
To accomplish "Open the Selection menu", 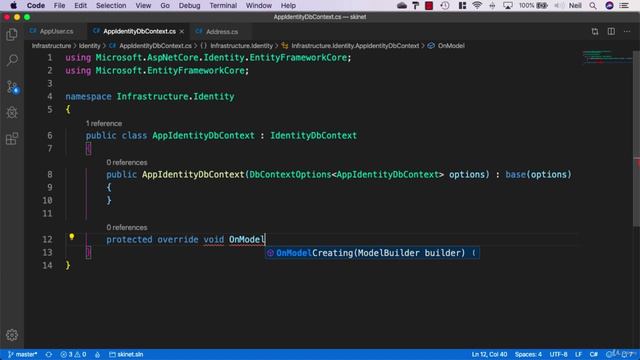I will 111,6.
